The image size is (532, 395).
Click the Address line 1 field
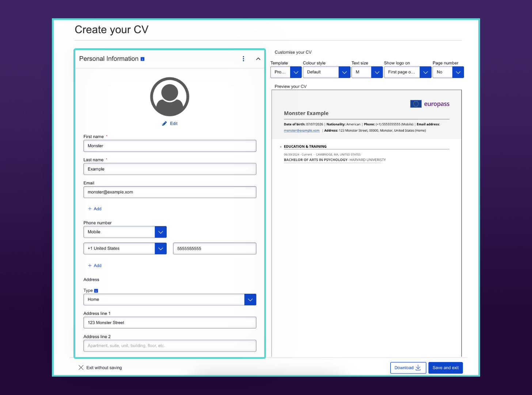pyautogui.click(x=170, y=323)
